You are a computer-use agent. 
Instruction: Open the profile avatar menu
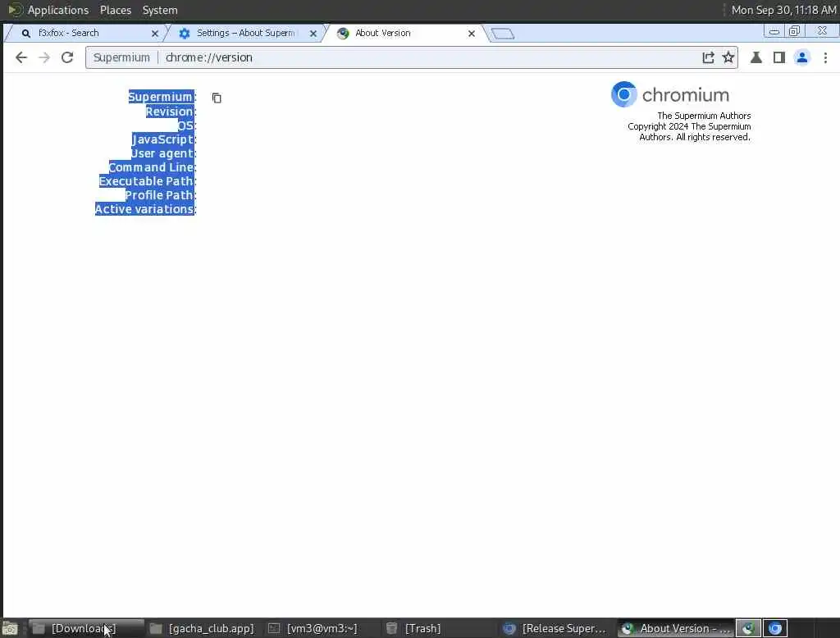pos(802,57)
